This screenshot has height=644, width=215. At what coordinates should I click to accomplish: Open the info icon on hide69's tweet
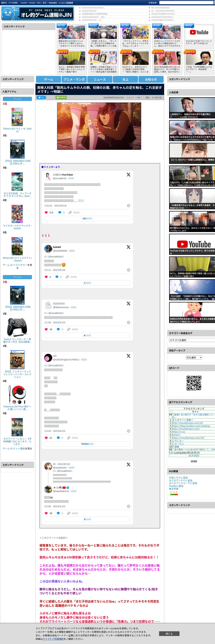coord(128,270)
